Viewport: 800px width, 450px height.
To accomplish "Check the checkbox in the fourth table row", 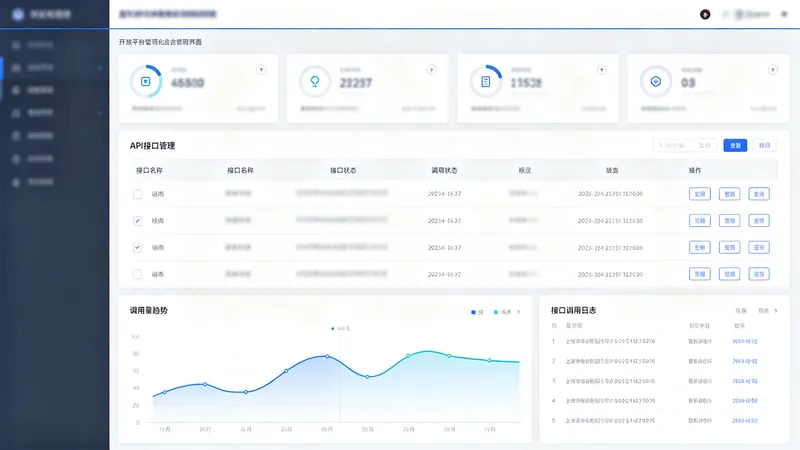I will click(x=137, y=274).
